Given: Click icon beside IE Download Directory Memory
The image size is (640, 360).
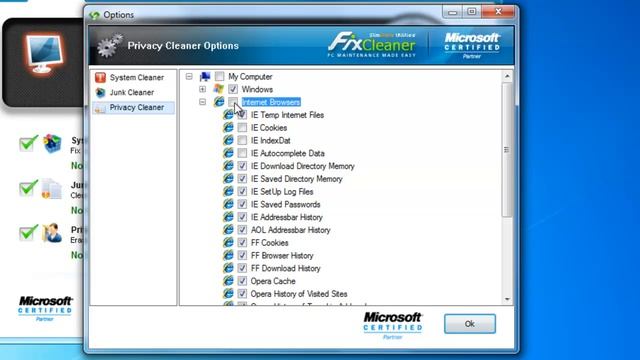Looking at the screenshot, I should coord(229,166).
